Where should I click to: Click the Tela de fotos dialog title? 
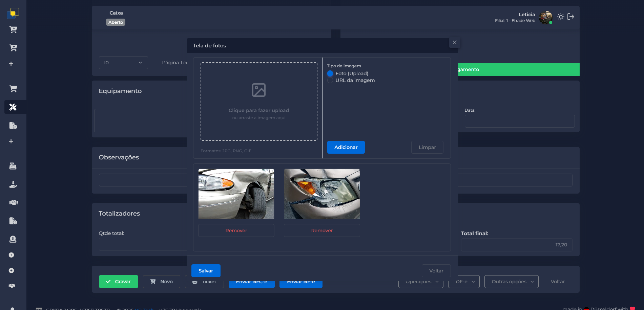click(x=209, y=46)
